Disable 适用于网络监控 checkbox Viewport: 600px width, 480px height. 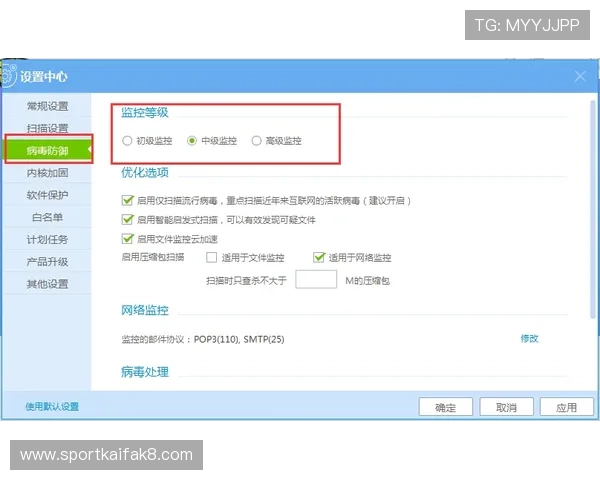click(319, 257)
